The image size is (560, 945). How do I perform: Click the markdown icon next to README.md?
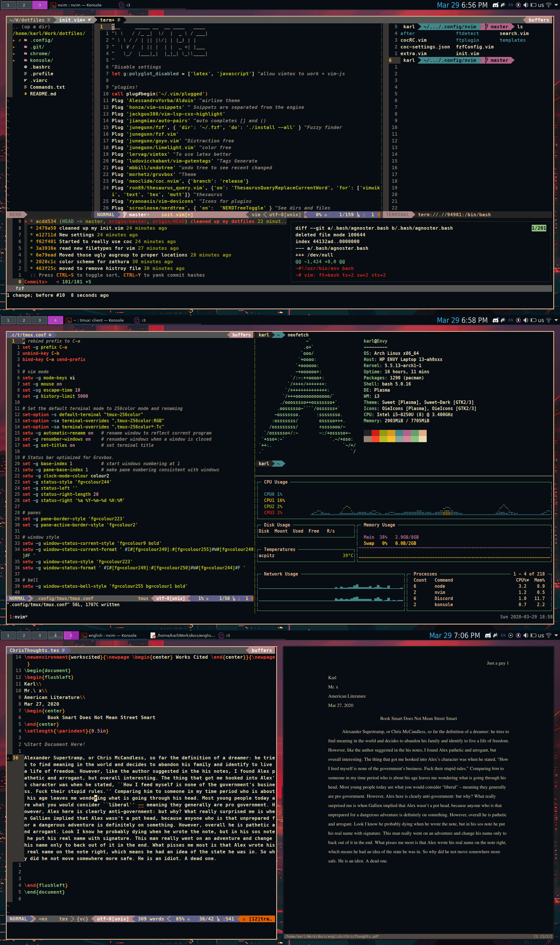tap(26, 94)
